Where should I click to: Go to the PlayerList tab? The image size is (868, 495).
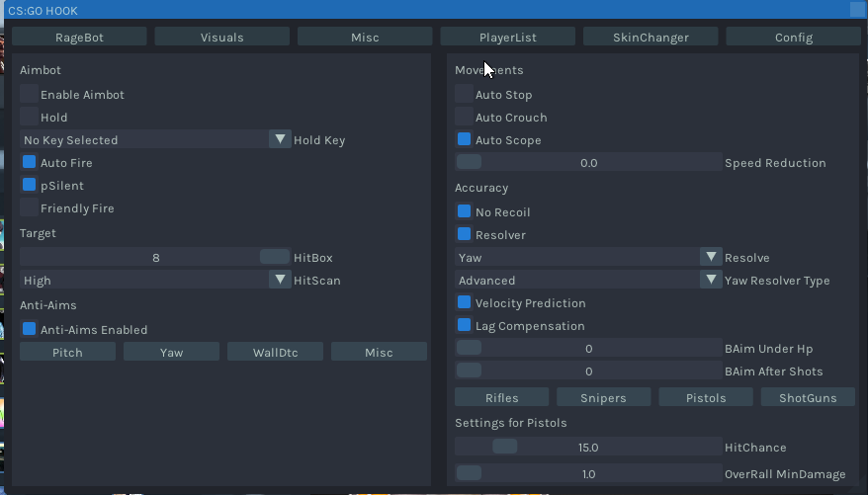click(508, 37)
